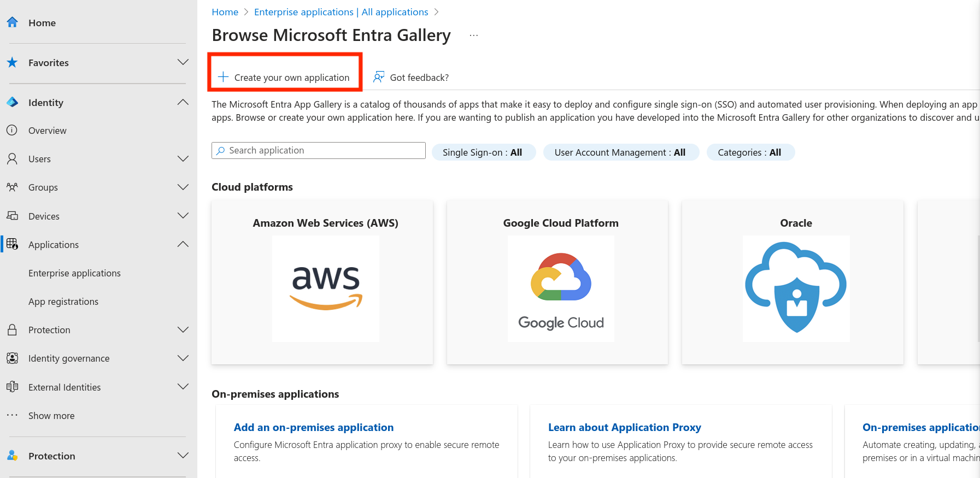
Task: Open the Categories filter
Action: [x=749, y=152]
